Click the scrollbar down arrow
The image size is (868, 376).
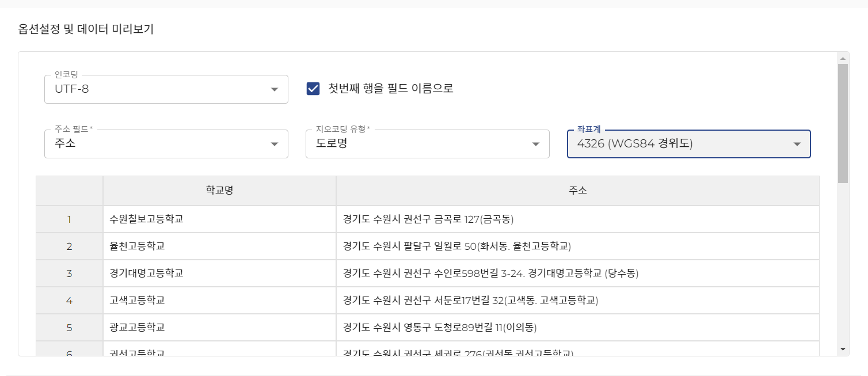[843, 349]
